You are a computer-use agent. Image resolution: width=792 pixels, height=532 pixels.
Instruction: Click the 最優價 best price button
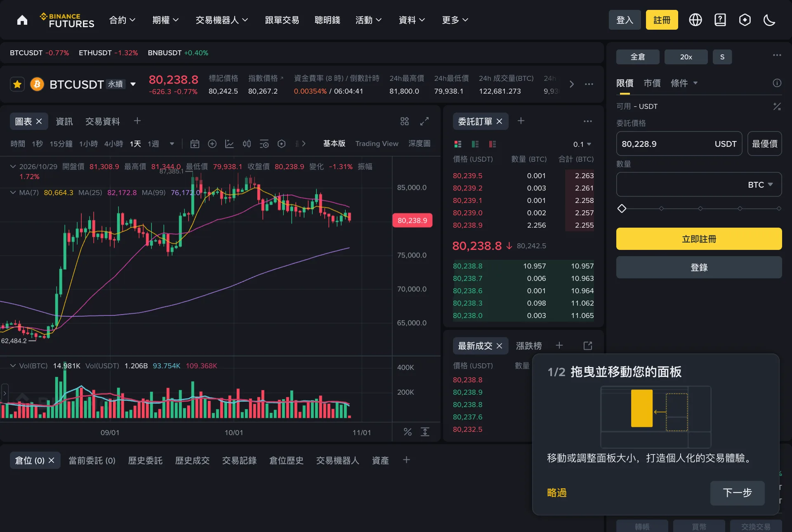click(764, 144)
